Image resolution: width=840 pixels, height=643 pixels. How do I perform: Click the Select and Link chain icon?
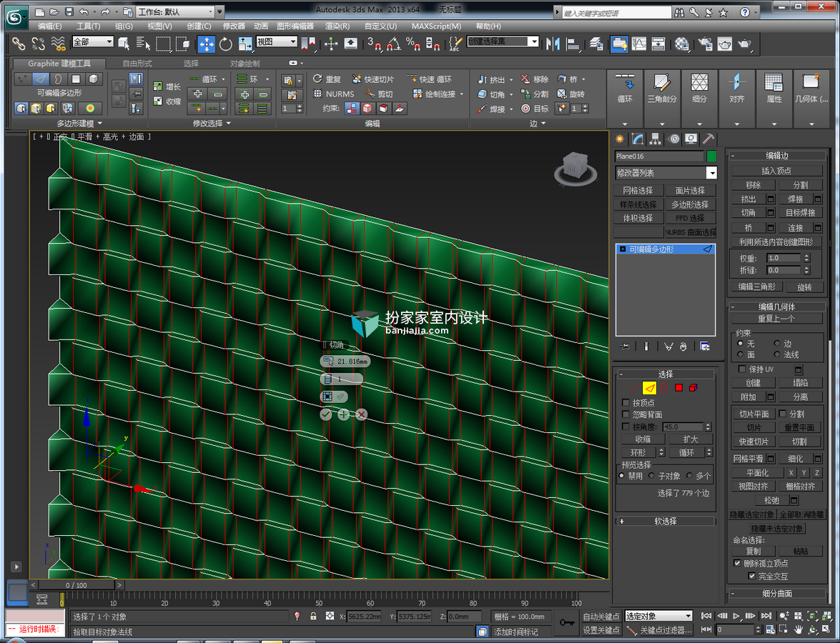click(19, 44)
